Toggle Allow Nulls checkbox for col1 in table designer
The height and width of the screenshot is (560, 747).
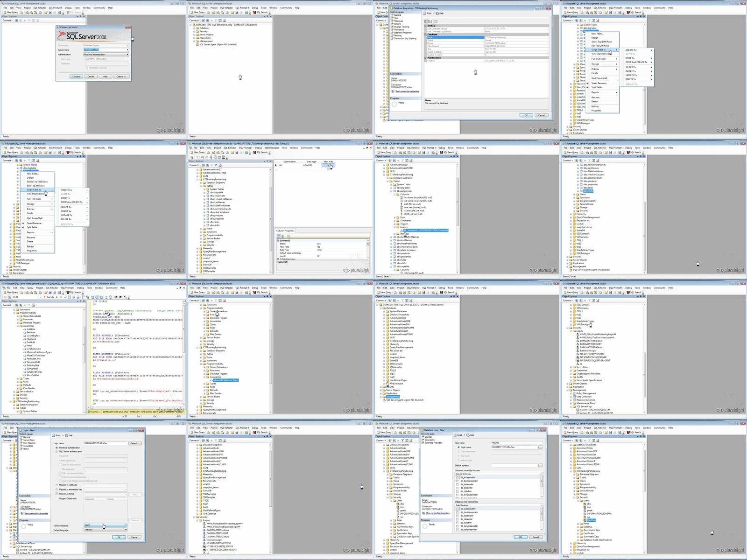329,165
